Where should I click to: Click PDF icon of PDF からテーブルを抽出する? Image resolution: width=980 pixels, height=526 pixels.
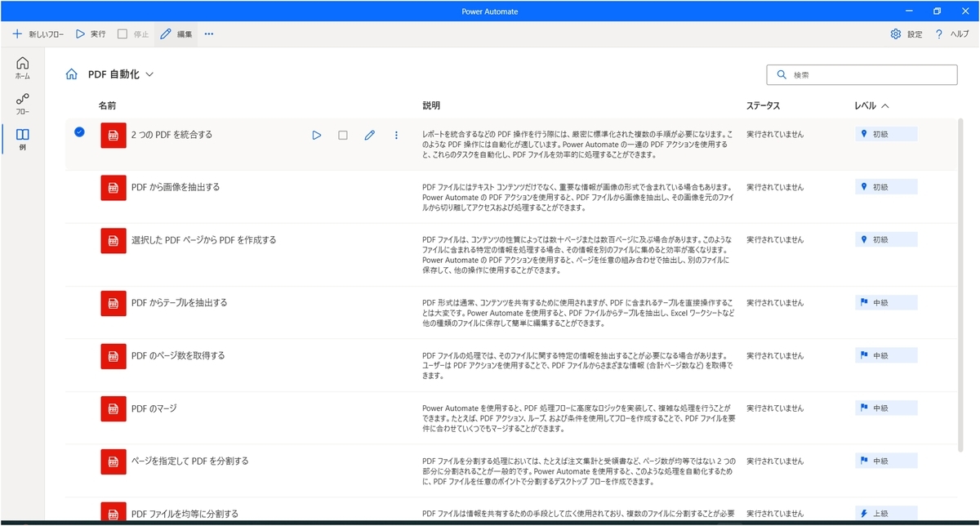click(x=114, y=303)
